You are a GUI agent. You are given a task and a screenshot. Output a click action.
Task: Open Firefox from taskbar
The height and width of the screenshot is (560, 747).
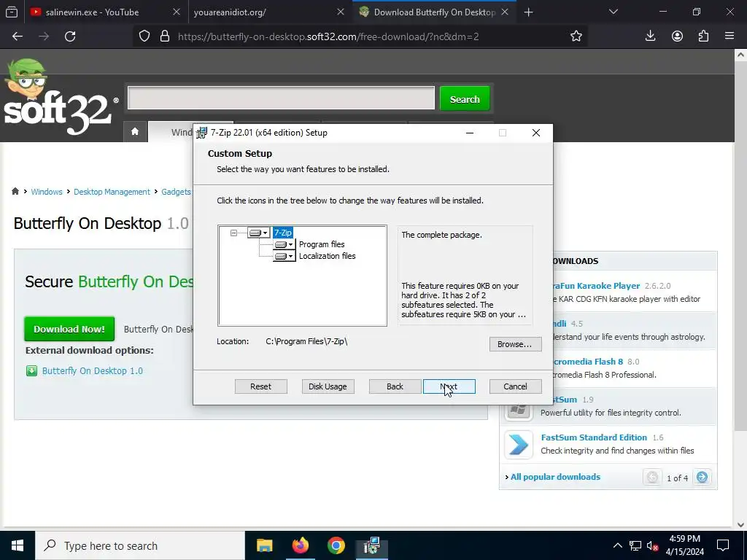pos(300,545)
